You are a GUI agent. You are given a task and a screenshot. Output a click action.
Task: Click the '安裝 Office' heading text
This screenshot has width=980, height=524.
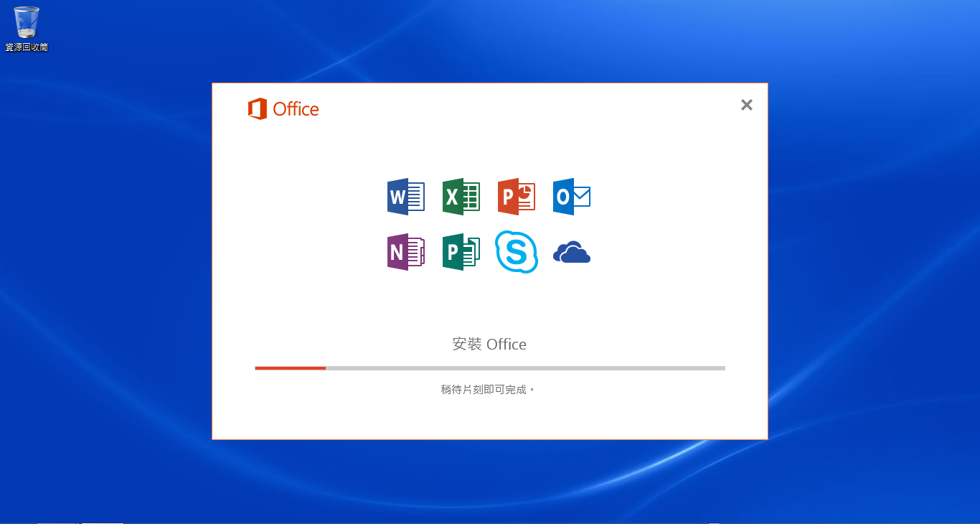pos(489,345)
